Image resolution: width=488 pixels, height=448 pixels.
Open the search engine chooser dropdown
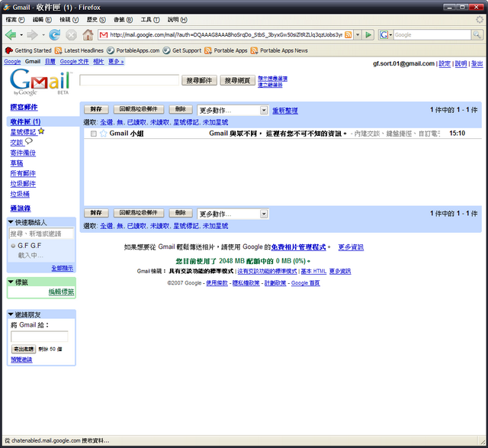(x=390, y=34)
